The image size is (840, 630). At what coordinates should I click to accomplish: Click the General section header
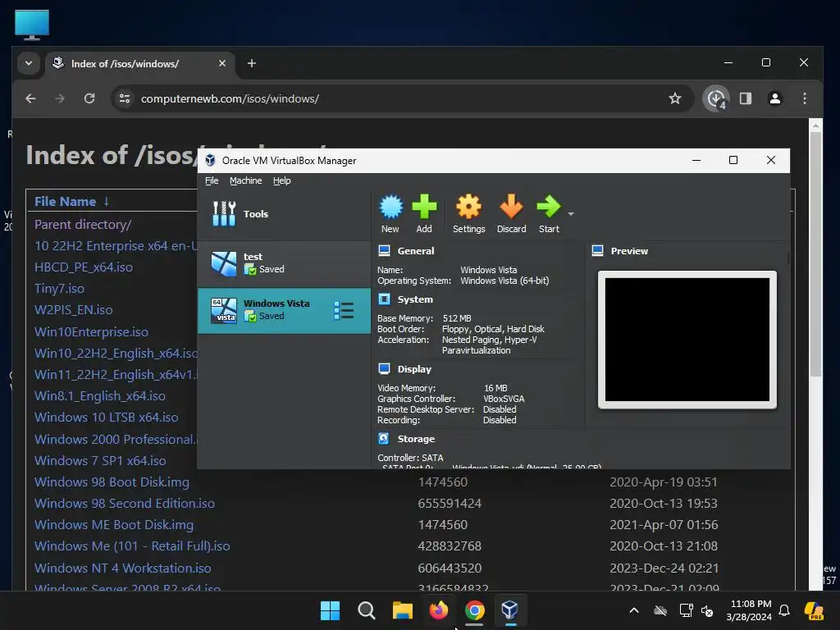(x=416, y=251)
